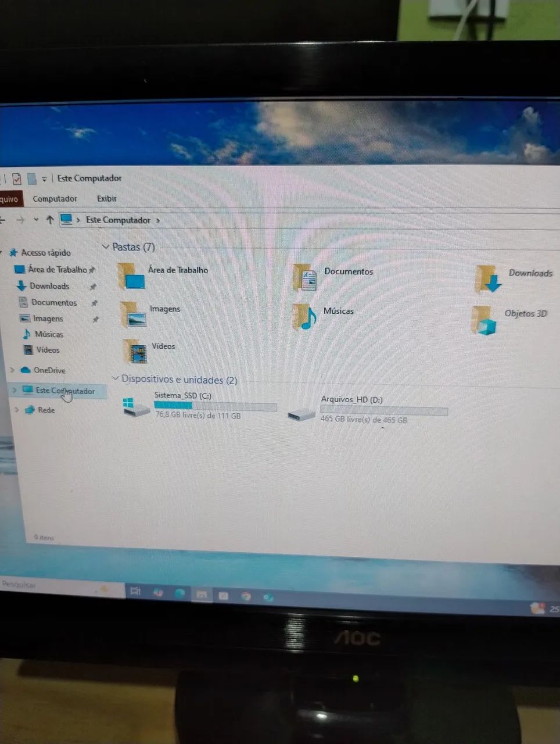The width and height of the screenshot is (560, 744).
Task: Select Músicas in the navigation pane
Action: pyautogui.click(x=49, y=334)
